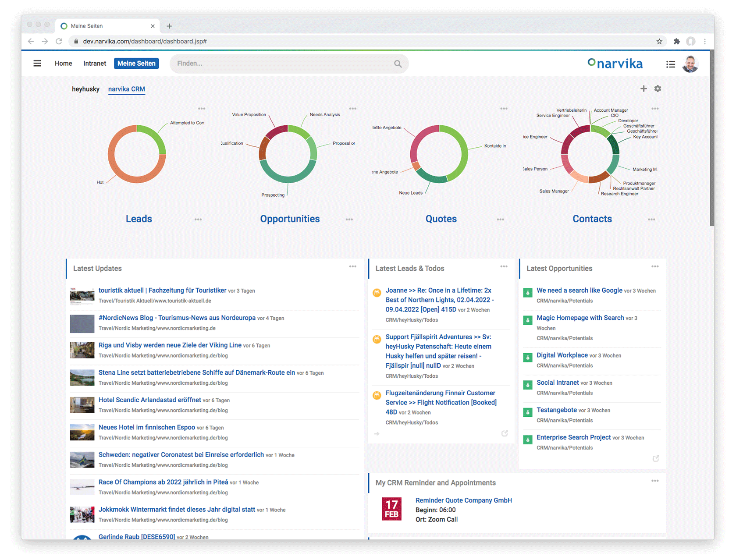Open the Contacts heading link
Image resolution: width=743 pixels, height=560 pixels.
pyautogui.click(x=592, y=219)
